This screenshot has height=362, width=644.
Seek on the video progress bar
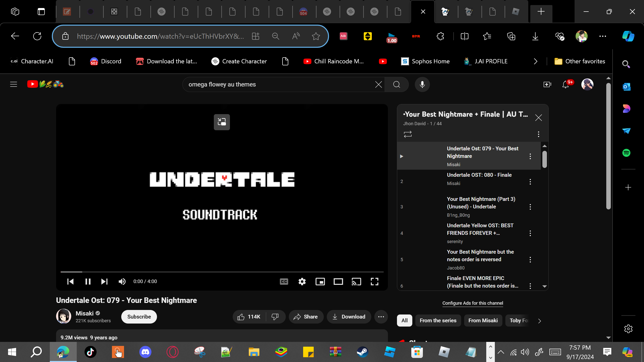point(221,272)
